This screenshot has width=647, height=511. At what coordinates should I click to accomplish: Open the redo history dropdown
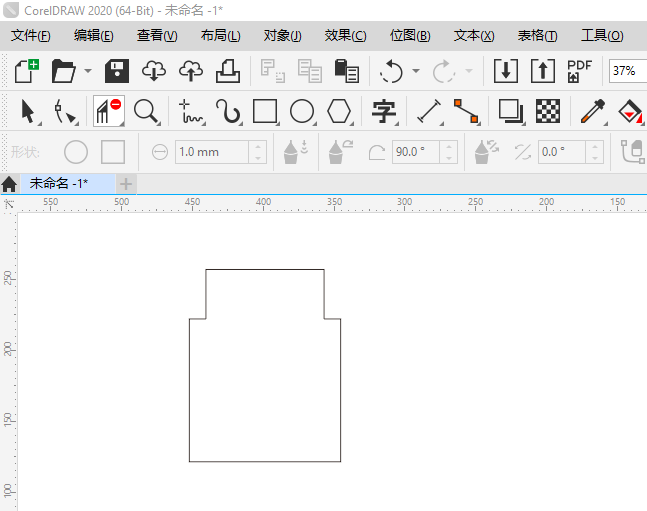point(469,71)
